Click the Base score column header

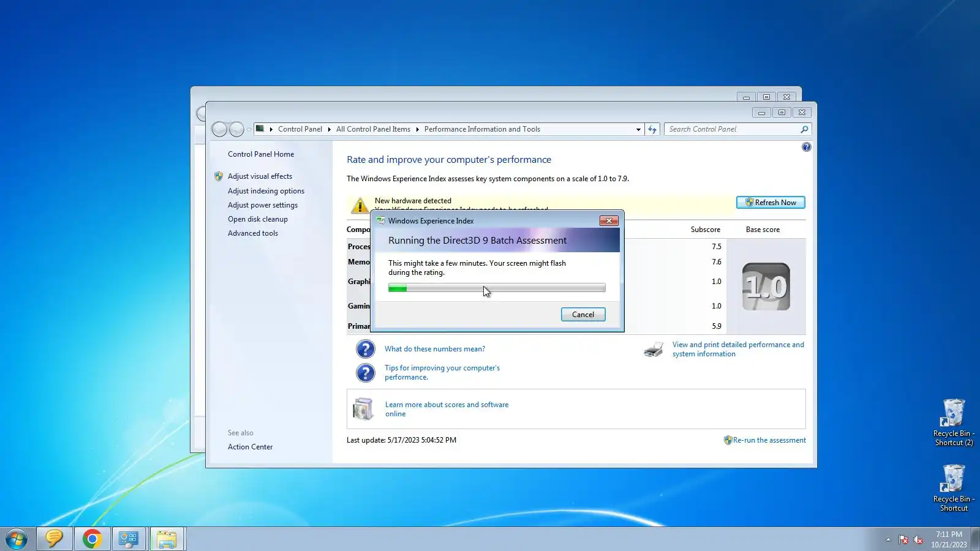click(x=763, y=230)
